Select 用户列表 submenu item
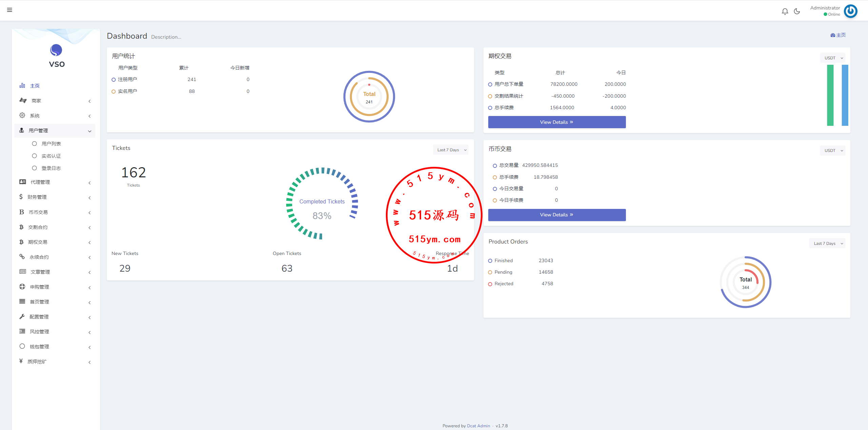 coord(51,144)
